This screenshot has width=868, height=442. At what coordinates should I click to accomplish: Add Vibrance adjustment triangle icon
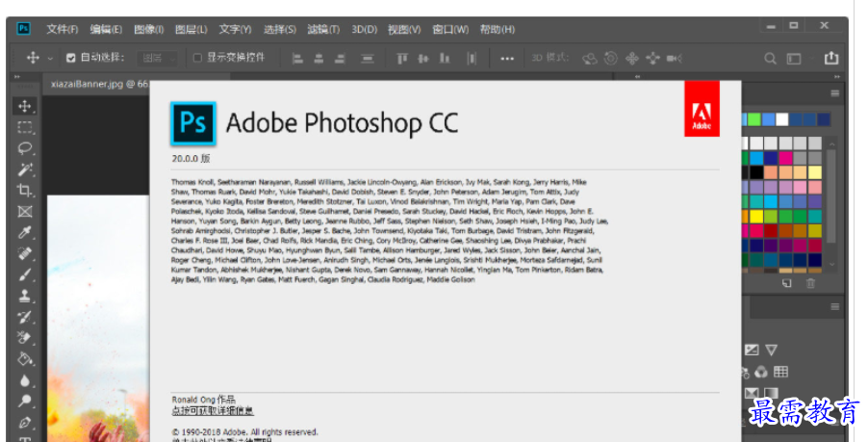[771, 350]
